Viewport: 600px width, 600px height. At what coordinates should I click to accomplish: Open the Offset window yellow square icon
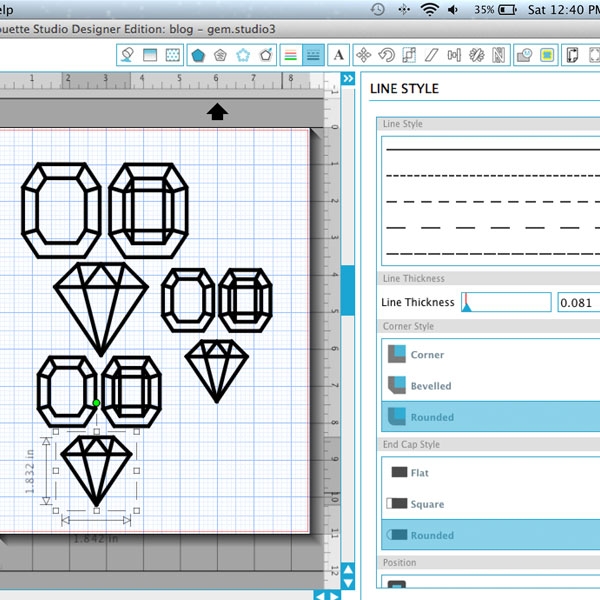coord(547,55)
